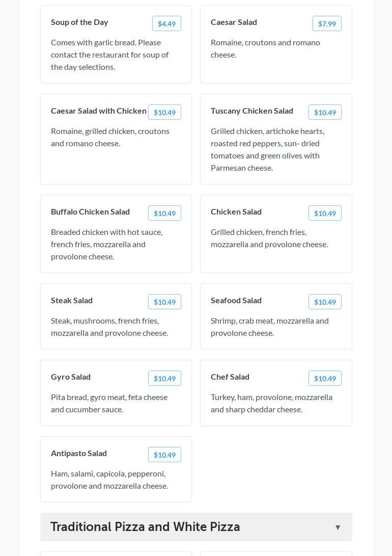Collapse the Traditional Pizza and White Pizza section
The height and width of the screenshot is (556, 392).
(338, 527)
